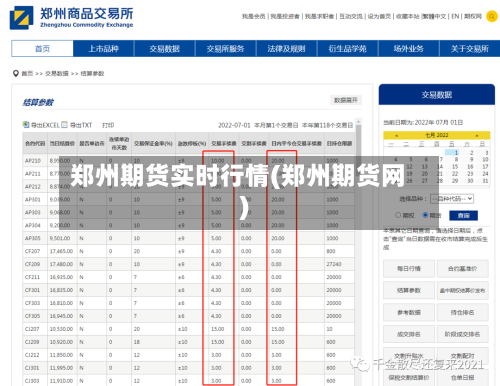Click the blue 查询 button
The width and height of the screenshot is (500, 386).
click(x=463, y=215)
